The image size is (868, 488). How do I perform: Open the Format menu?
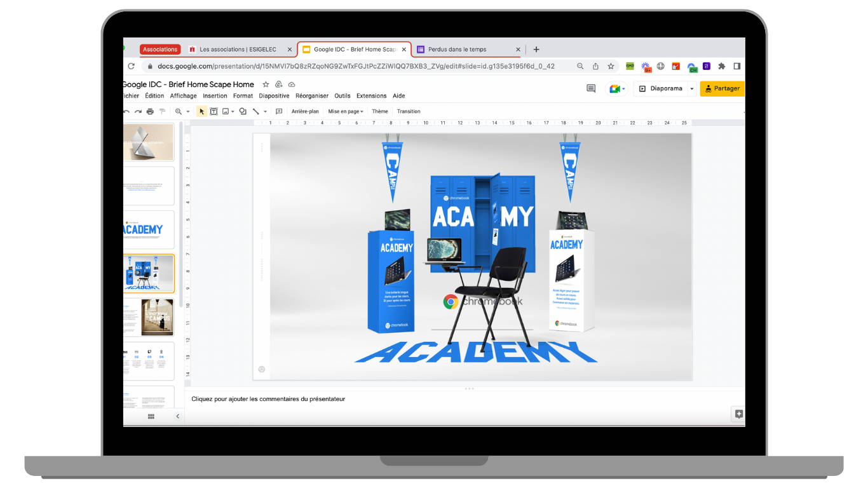(243, 96)
